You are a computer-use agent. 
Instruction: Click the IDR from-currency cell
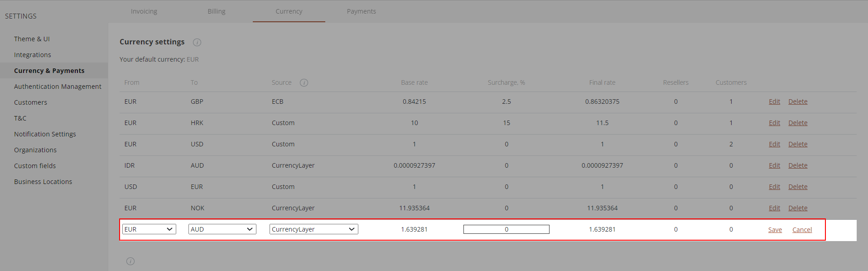(x=130, y=165)
